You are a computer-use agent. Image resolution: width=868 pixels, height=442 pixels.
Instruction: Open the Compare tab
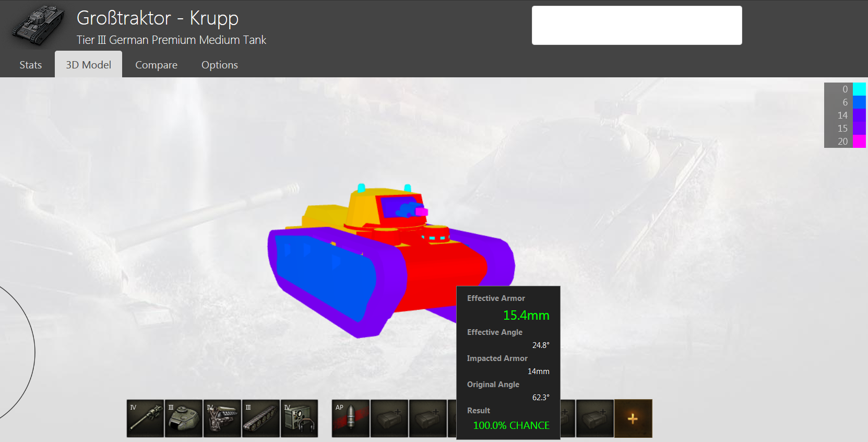[x=156, y=65]
